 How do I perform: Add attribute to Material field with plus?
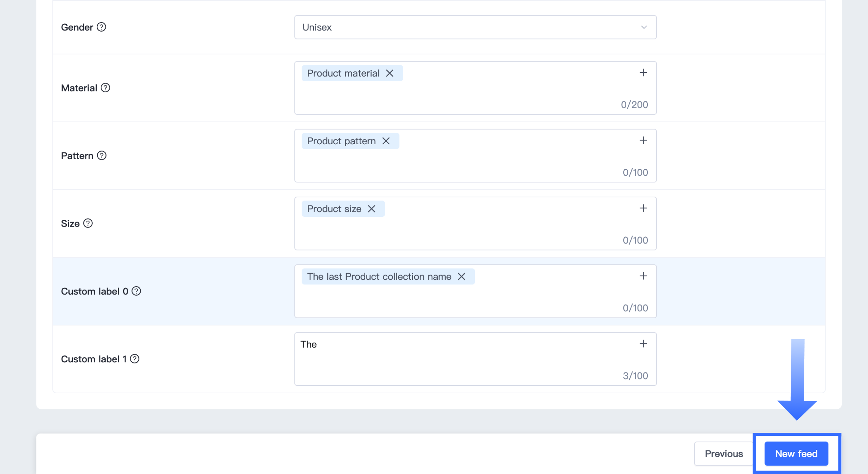coord(643,72)
